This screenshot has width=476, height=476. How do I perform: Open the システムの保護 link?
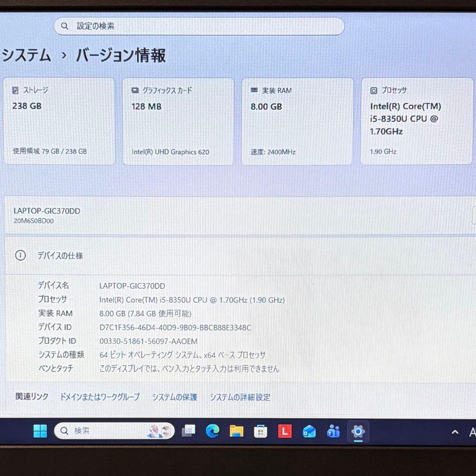tap(175, 397)
